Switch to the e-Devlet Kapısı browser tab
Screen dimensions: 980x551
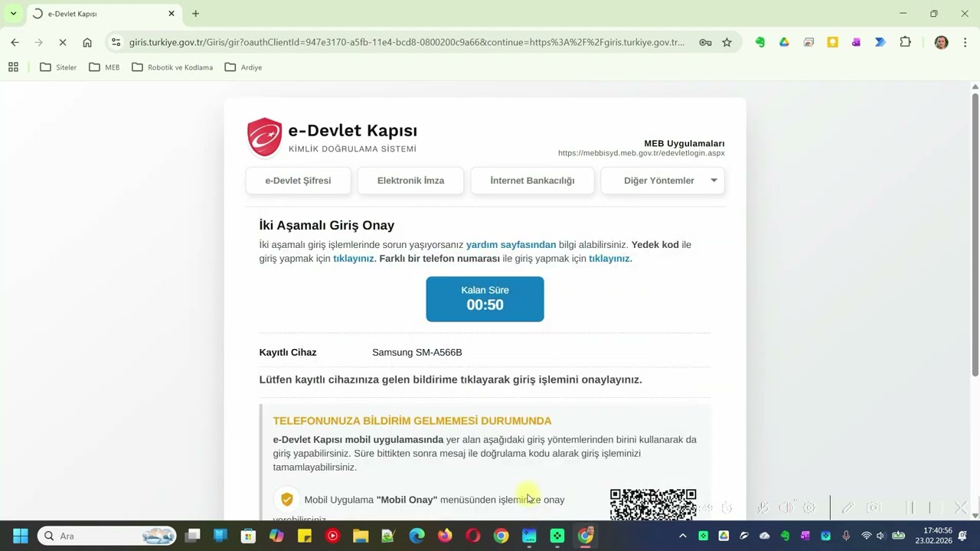(x=104, y=14)
